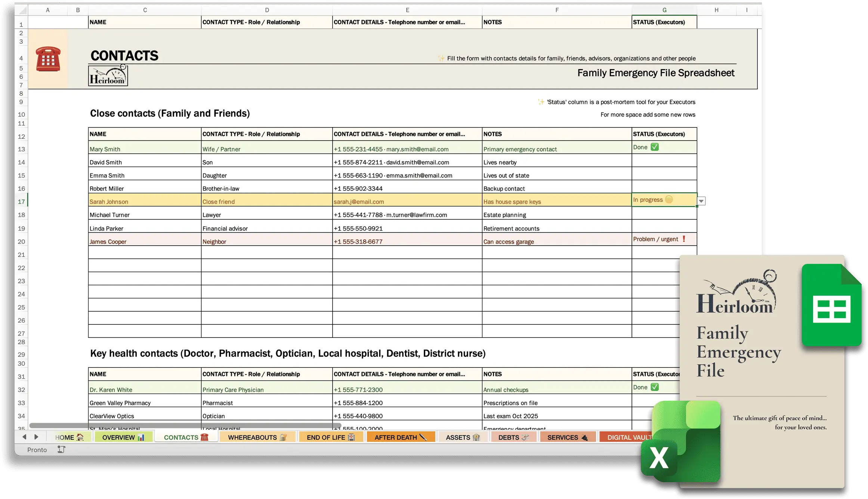
Task: Select column header E
Action: (x=407, y=10)
